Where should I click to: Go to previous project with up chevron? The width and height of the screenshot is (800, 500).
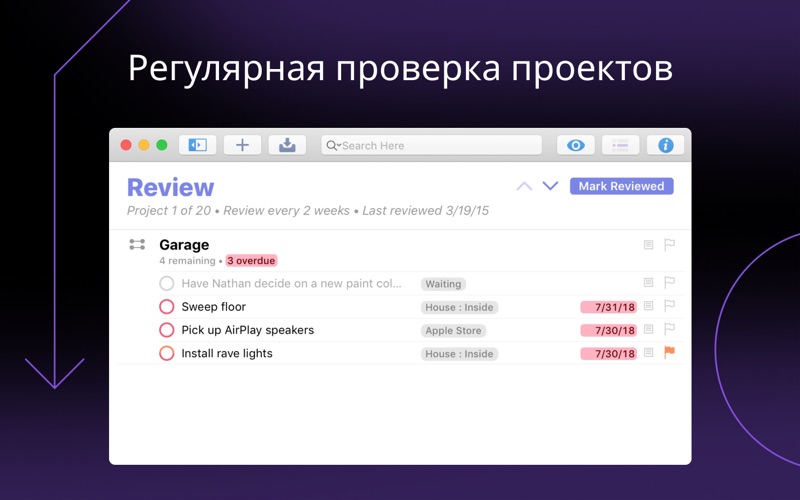pos(524,186)
